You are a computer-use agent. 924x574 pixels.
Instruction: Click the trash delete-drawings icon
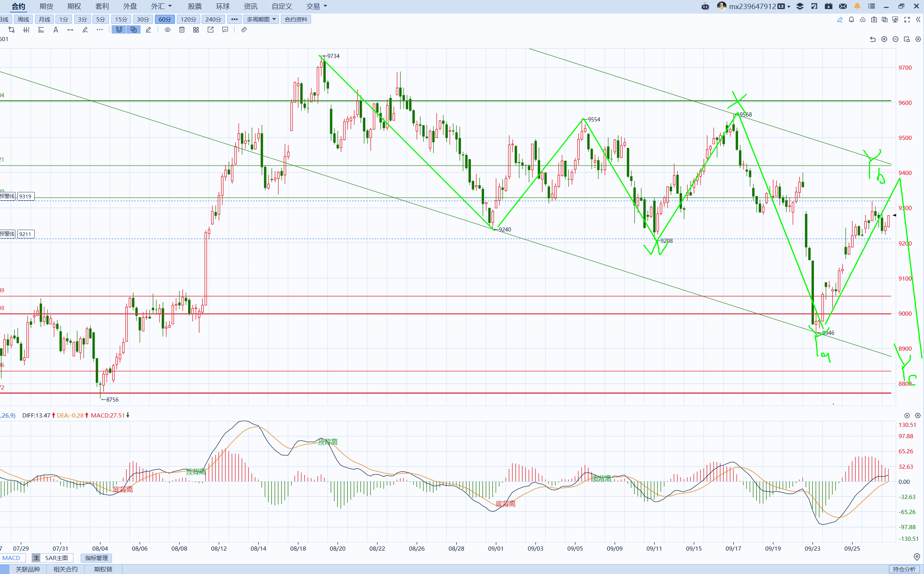pos(182,30)
